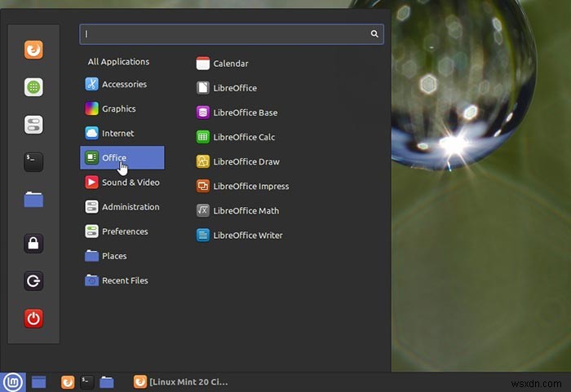Open Firefox launcher in the panel
571x392 pixels.
point(68,382)
